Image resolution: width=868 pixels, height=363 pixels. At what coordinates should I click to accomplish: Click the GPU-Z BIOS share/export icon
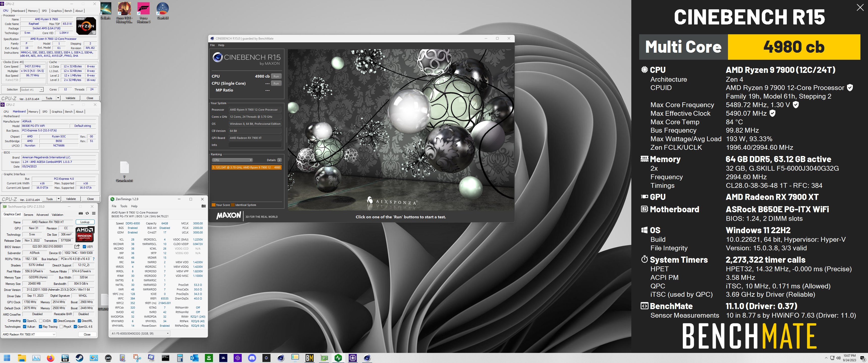click(77, 247)
